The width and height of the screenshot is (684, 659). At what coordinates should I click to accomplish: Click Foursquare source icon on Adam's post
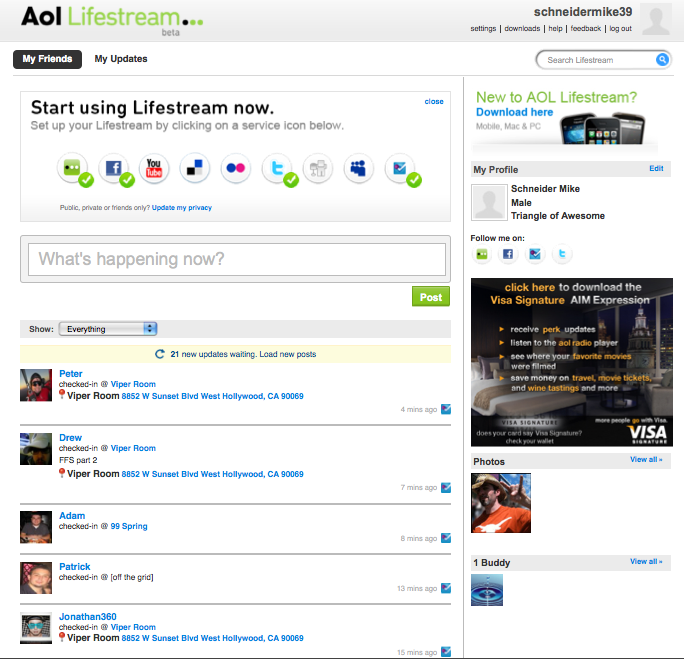pos(446,538)
